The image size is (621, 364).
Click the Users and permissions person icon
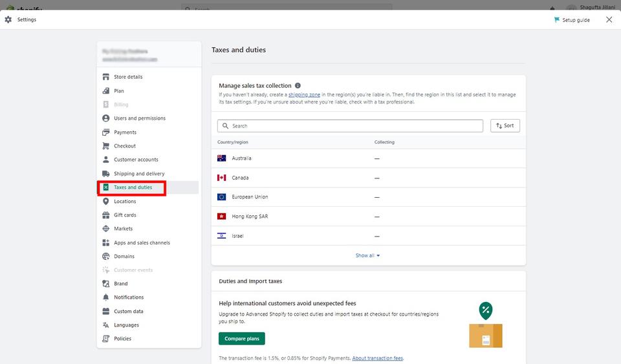coord(105,118)
